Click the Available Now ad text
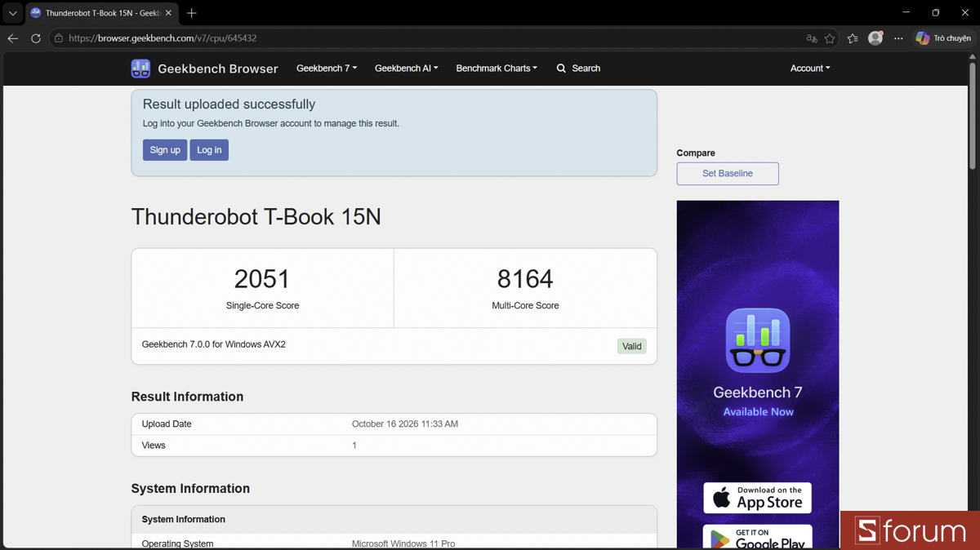This screenshot has width=980, height=550. pyautogui.click(x=758, y=412)
